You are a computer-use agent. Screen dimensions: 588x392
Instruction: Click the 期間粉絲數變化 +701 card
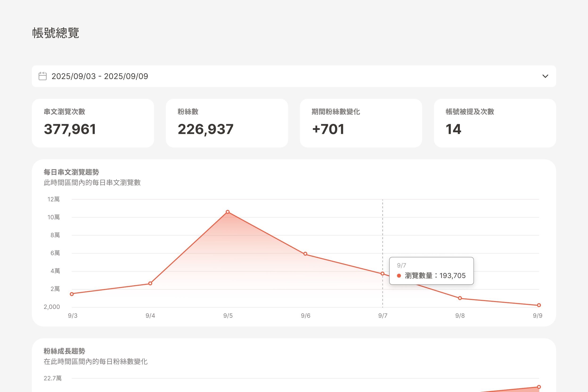(361, 123)
